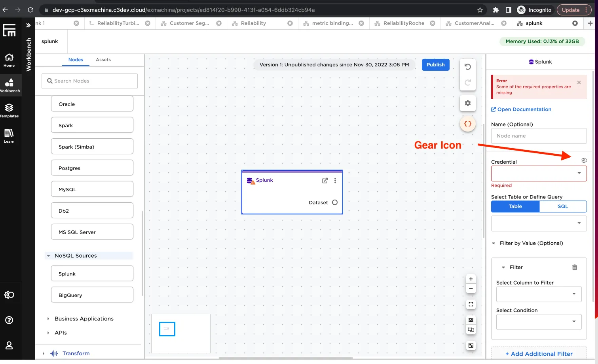
Task: Switch query mode to SQL
Action: (562, 206)
